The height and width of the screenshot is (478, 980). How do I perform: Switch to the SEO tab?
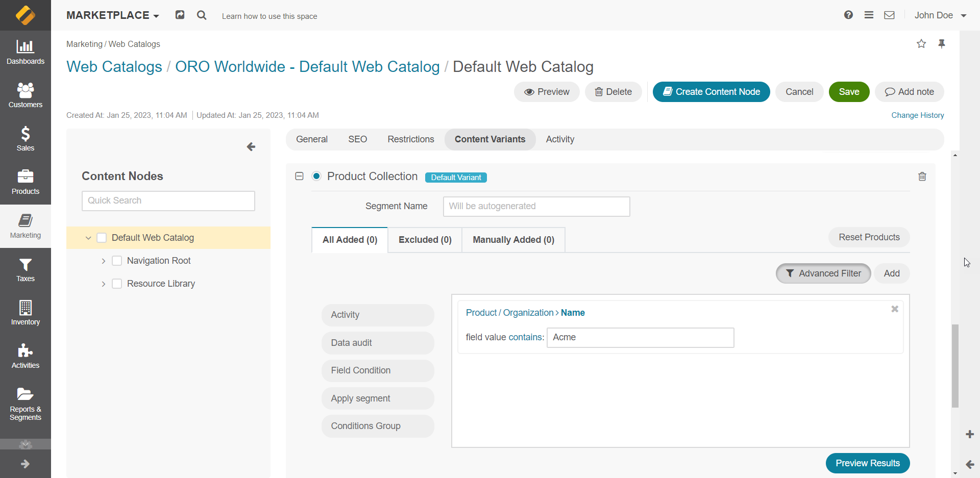(358, 139)
